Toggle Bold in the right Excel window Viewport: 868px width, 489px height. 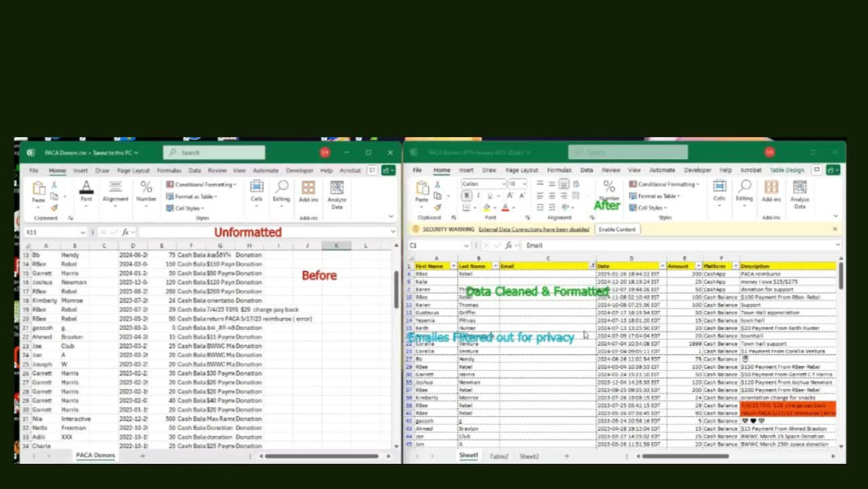(467, 195)
